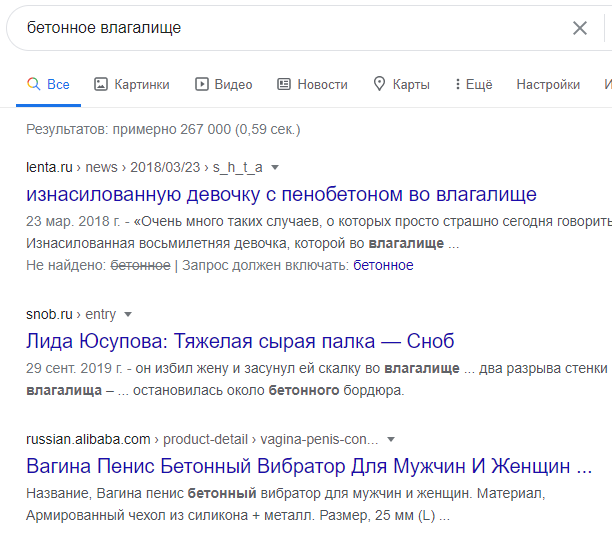
Task: Open the Лида Юсупова Сноб result link
Action: pos(240,341)
